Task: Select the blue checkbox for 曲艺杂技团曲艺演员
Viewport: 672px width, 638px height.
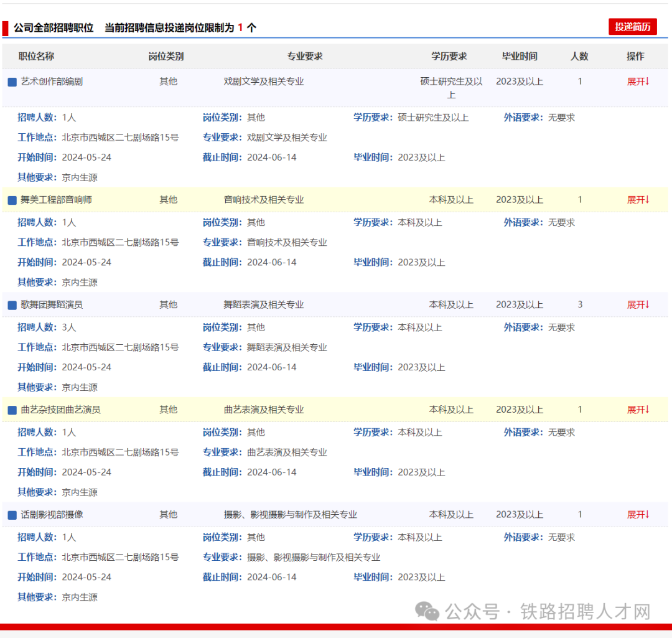Action: point(12,410)
